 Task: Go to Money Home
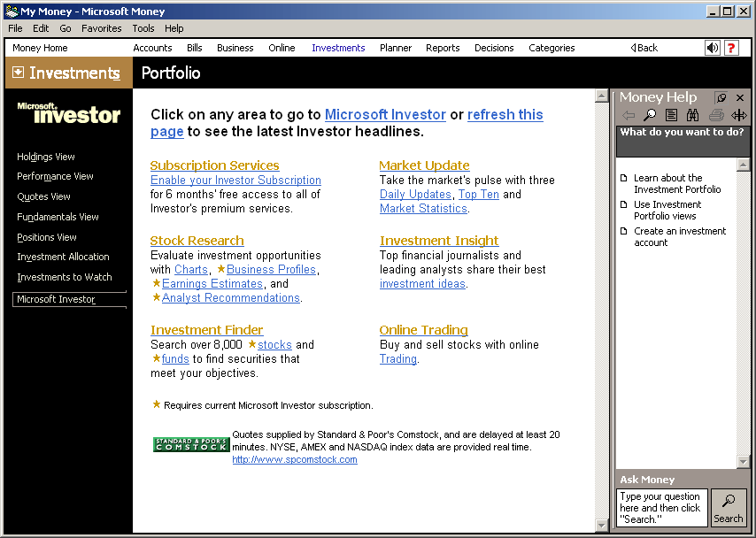coord(40,48)
